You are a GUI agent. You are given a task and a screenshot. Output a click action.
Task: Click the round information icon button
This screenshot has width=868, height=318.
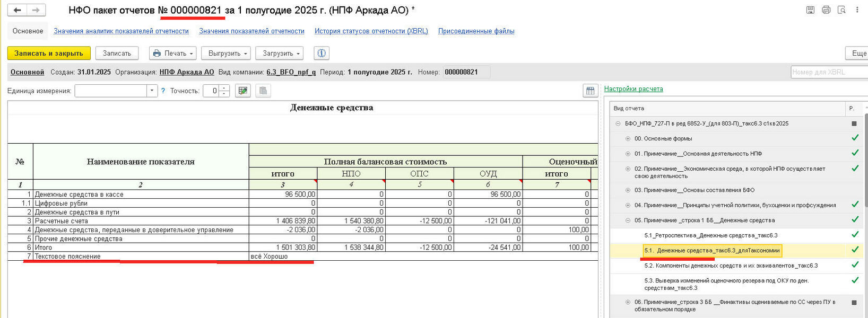[322, 53]
